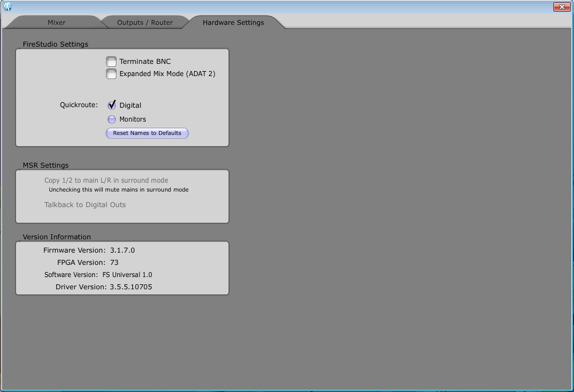Viewport: 574px width, 392px height.
Task: Close the window with the red X
Action: 562,7
